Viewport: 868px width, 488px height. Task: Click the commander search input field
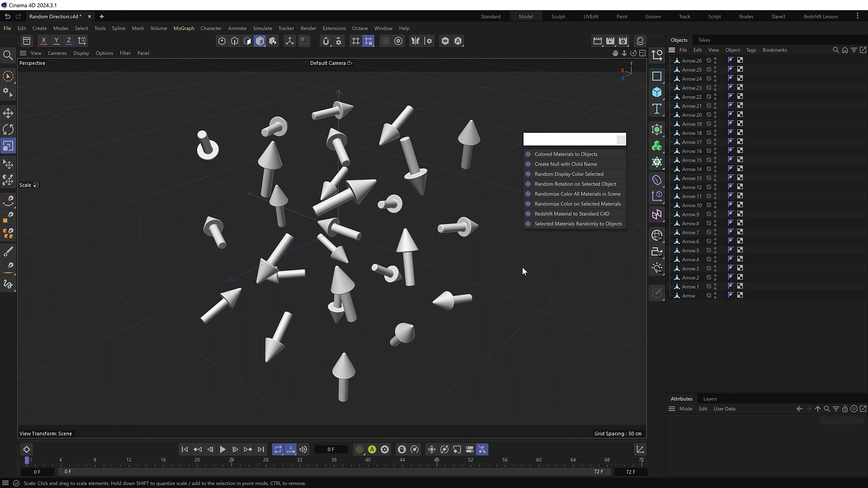click(569, 140)
